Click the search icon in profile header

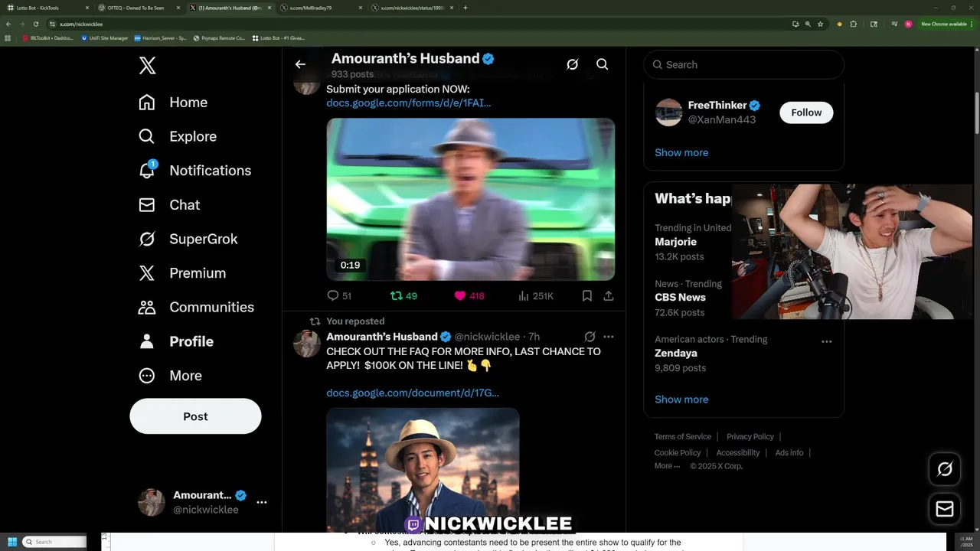click(x=603, y=64)
